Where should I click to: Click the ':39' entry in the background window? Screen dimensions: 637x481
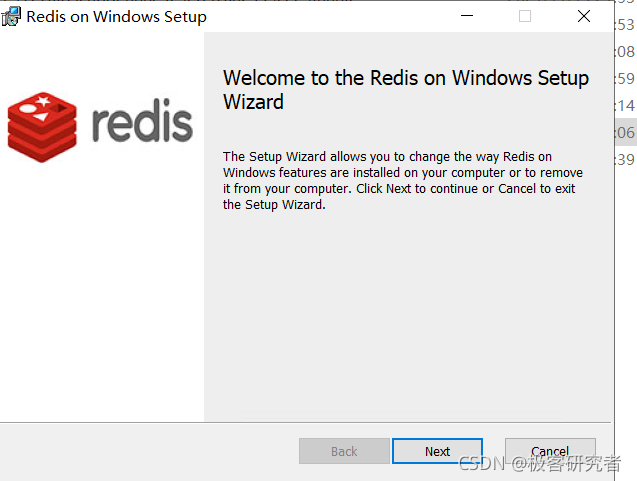point(626,159)
